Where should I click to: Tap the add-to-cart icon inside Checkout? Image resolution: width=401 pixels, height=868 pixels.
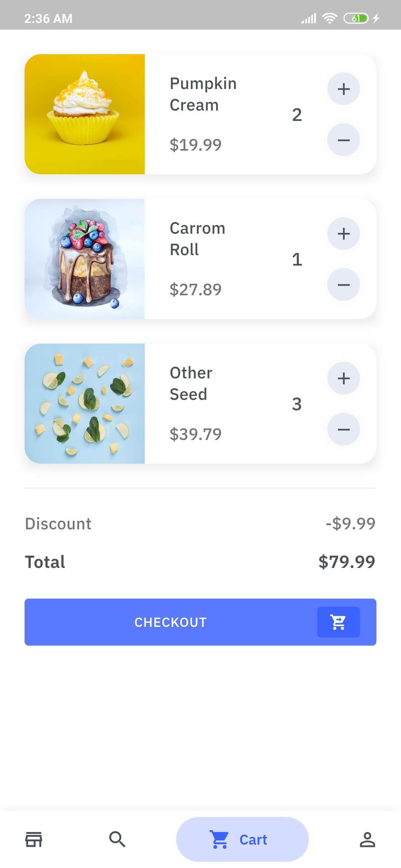(338, 622)
